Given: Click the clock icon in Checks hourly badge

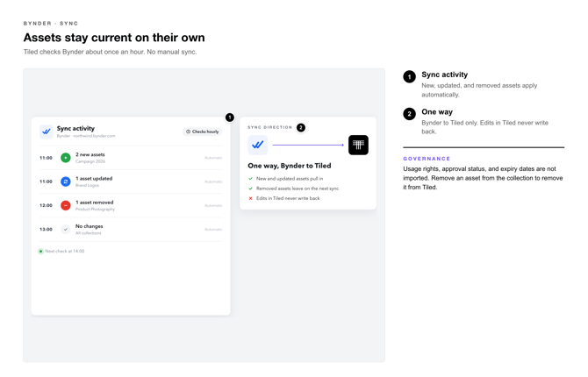Looking at the screenshot, I should coord(189,132).
